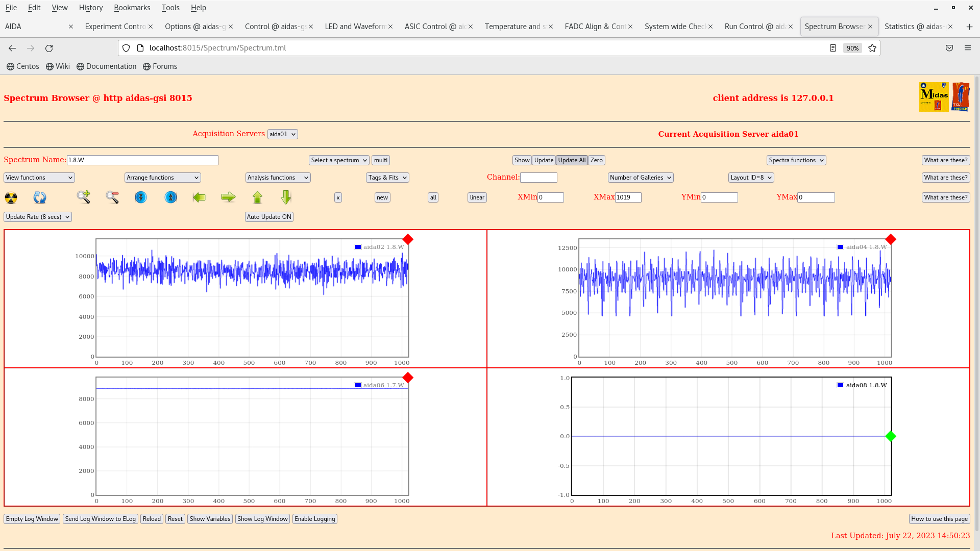Toggle the linear scale button
The height and width of the screenshot is (551, 980).
pos(477,197)
